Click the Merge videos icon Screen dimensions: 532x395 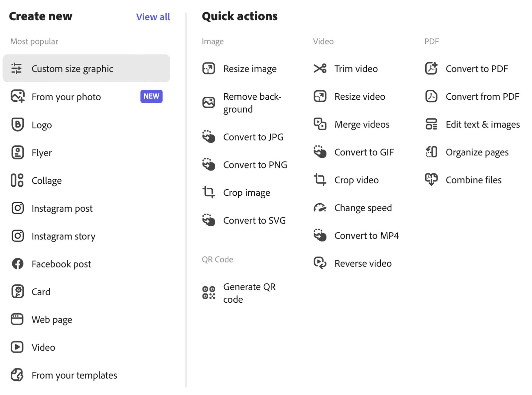[320, 124]
